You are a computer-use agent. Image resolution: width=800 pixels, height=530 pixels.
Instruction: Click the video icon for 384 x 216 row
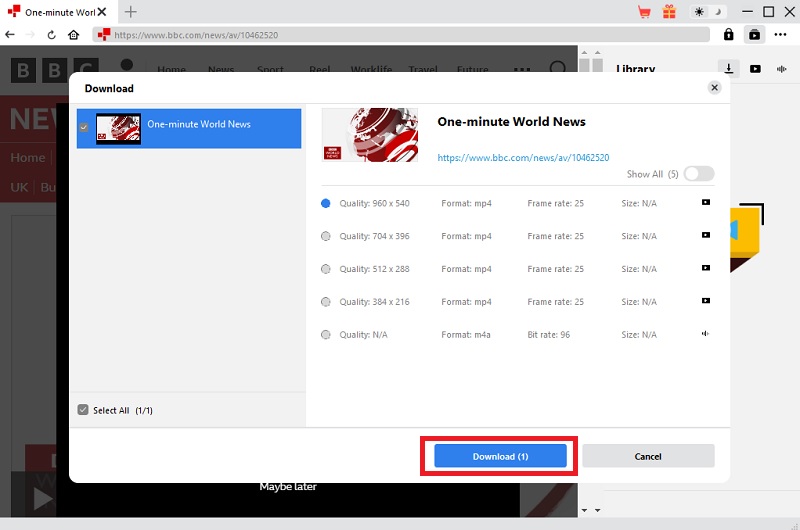[706, 301]
